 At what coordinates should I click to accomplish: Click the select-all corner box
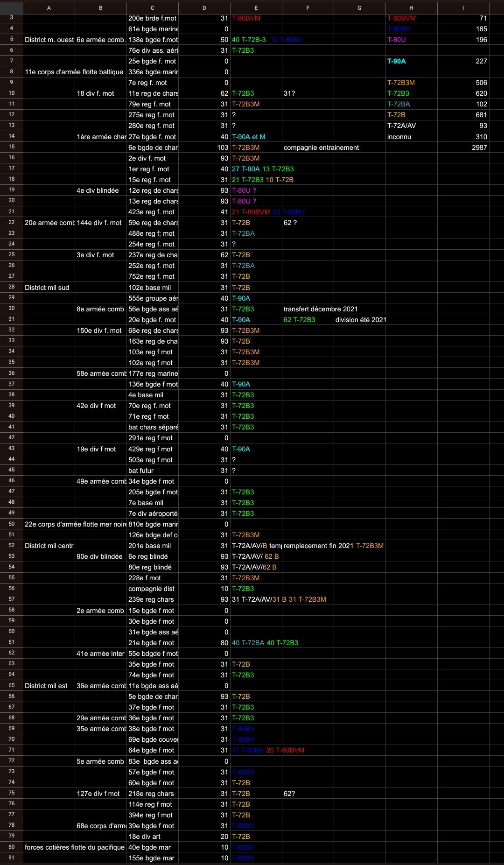pyautogui.click(x=11, y=8)
